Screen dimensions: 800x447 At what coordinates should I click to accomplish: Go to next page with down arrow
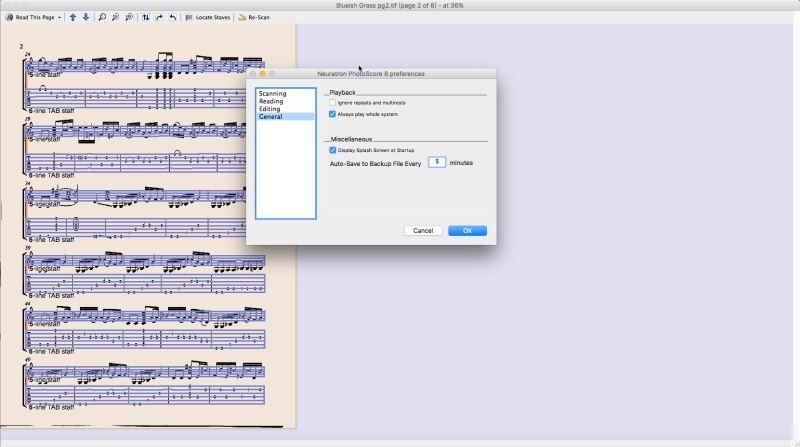coord(86,17)
